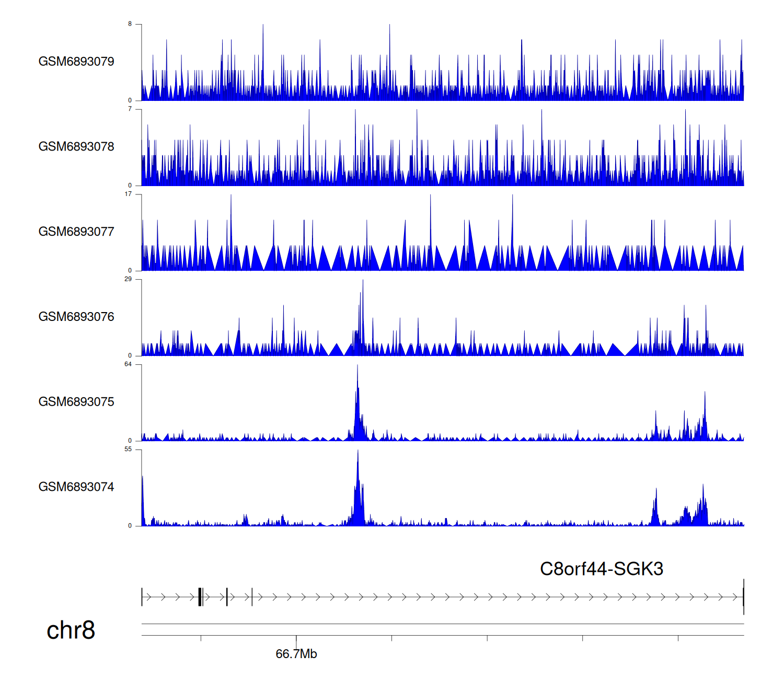Click the y-axis maximum value 29
This screenshot has height=690, width=784.
point(128,279)
